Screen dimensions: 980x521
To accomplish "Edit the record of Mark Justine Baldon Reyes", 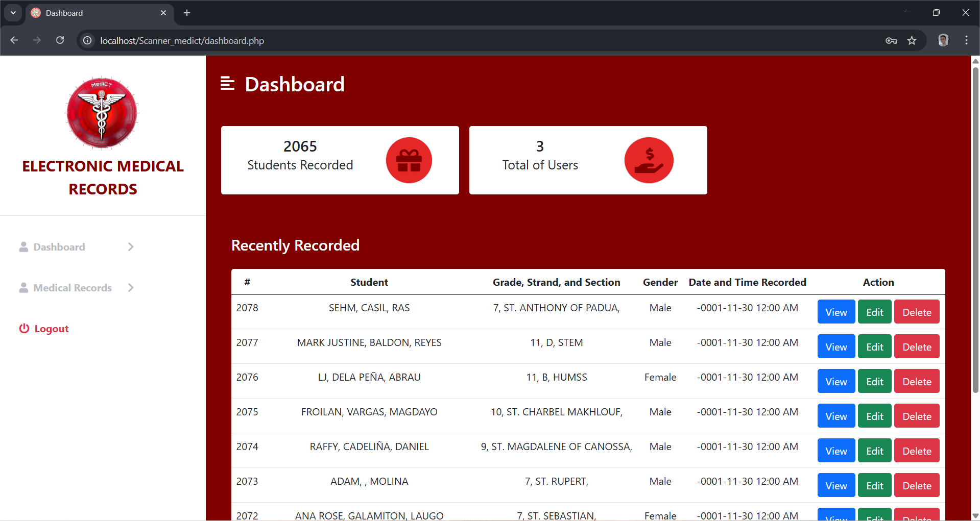I will coord(874,347).
